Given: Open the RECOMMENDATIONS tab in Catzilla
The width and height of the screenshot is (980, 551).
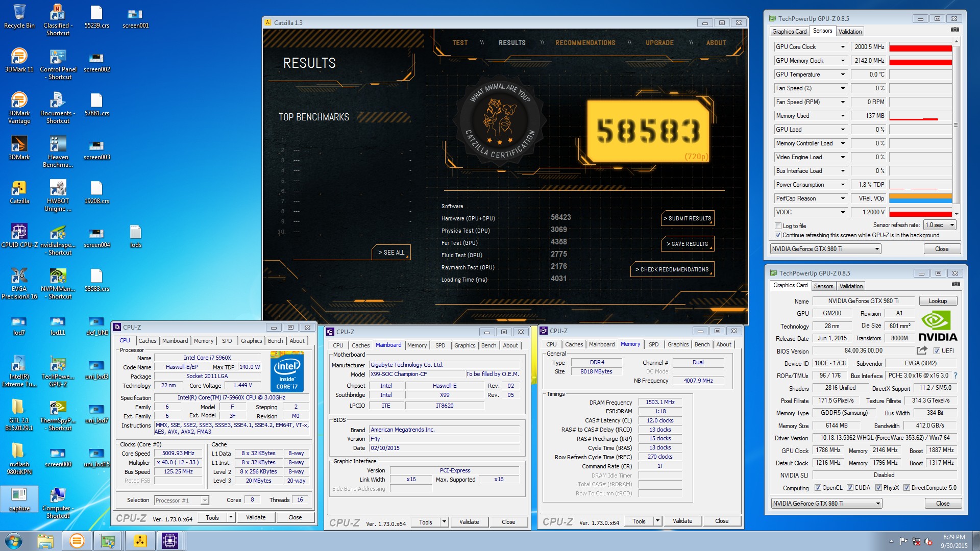Looking at the screenshot, I should point(585,43).
